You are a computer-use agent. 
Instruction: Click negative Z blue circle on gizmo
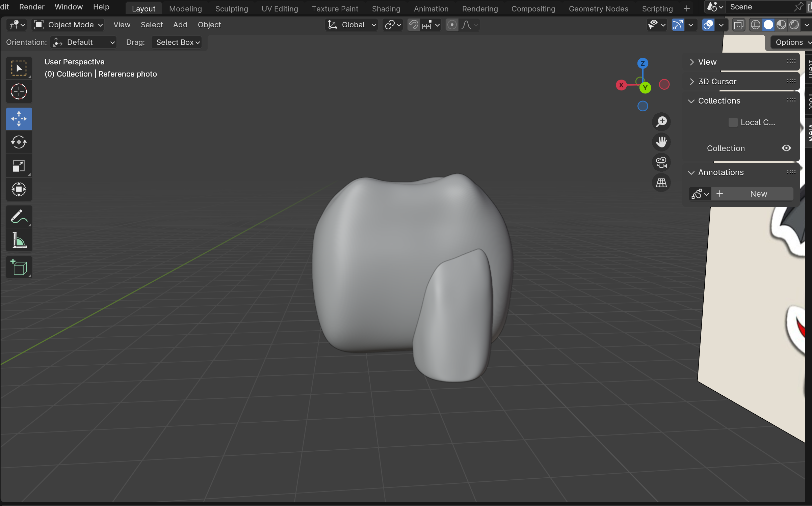643,106
